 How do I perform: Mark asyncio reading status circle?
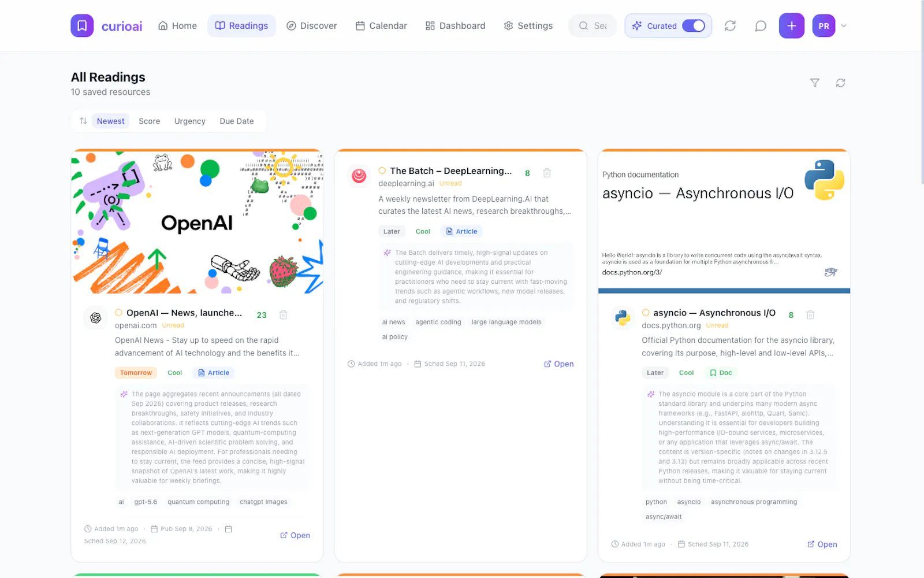[x=646, y=313]
